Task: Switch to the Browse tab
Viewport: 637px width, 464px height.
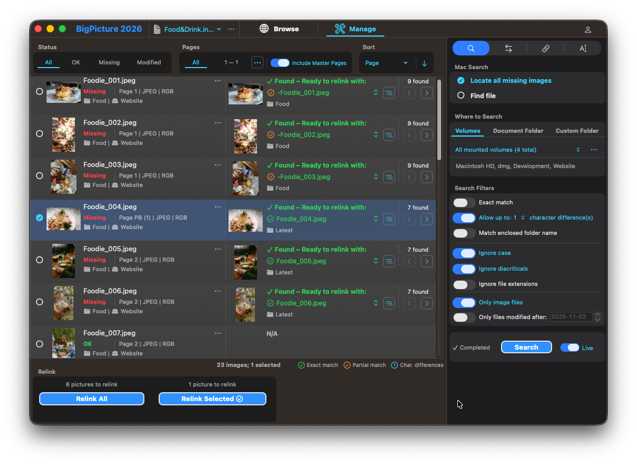Action: coord(278,29)
